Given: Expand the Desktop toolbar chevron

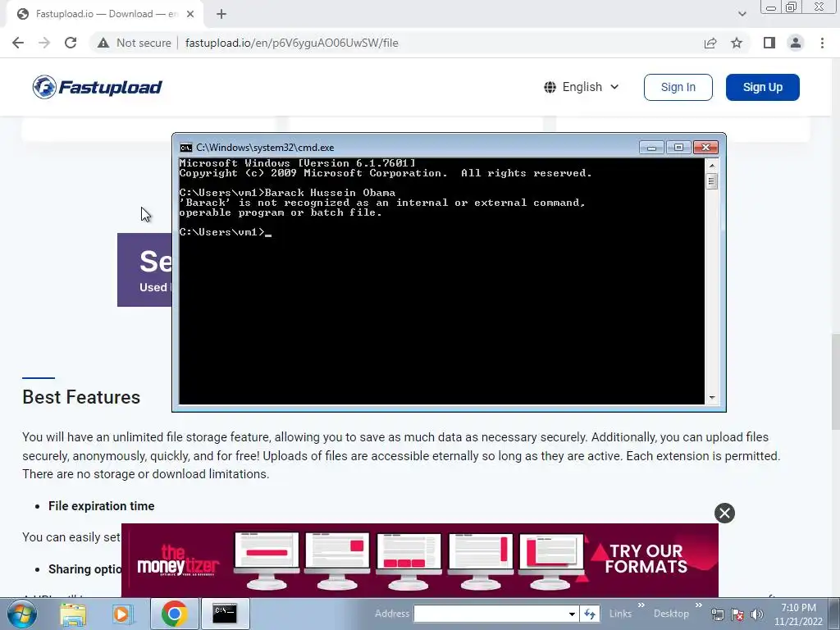Looking at the screenshot, I should (698, 605).
